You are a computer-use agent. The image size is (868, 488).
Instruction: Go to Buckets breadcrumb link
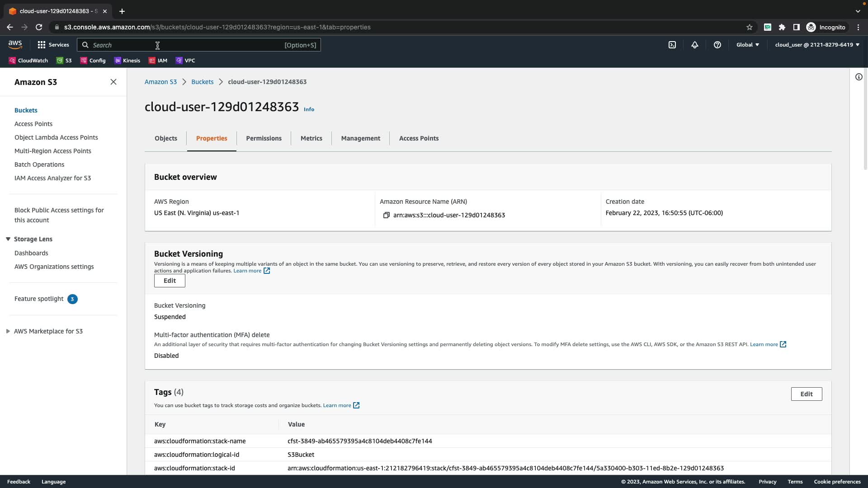tap(202, 82)
